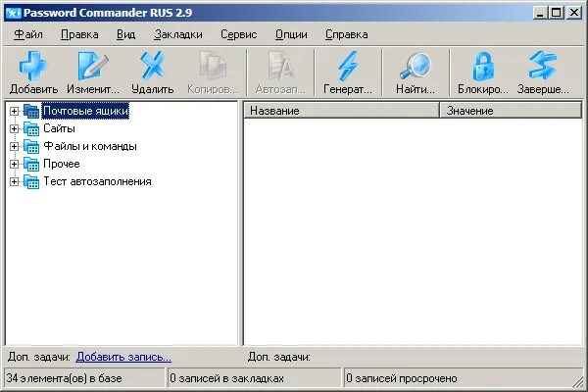The width and height of the screenshot is (588, 392).
Task: Open the Файл menu
Action: coord(28,34)
